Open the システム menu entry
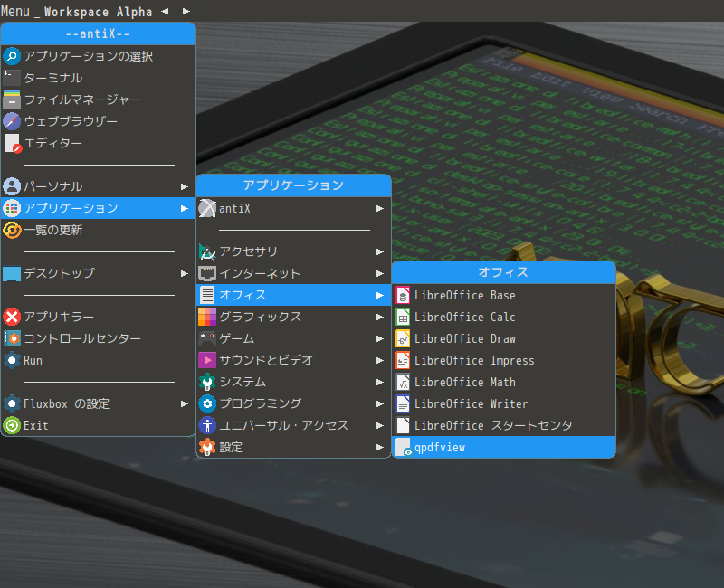The image size is (724, 588). click(293, 382)
